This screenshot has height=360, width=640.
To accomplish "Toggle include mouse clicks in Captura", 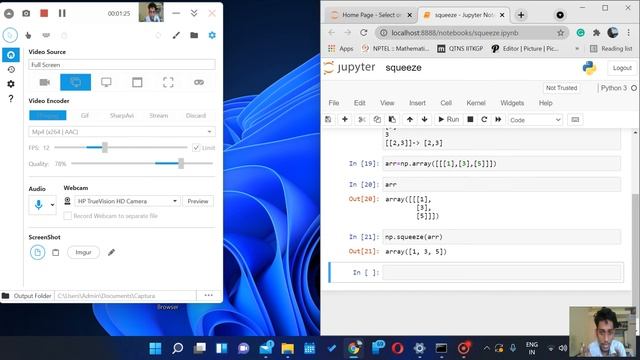I will click(x=28, y=36).
